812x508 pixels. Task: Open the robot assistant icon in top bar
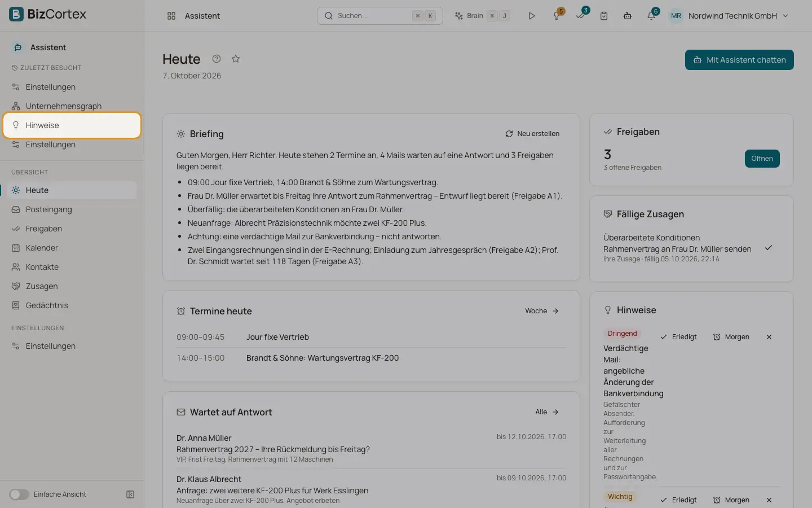click(628, 16)
